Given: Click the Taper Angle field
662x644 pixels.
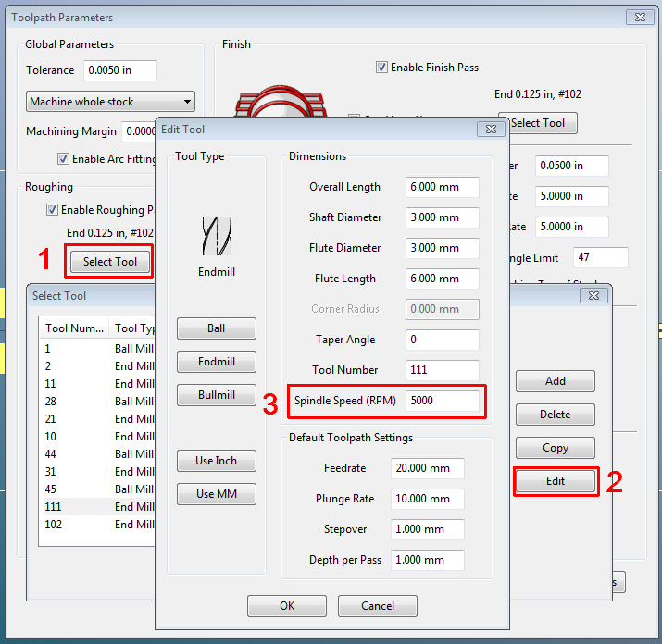Looking at the screenshot, I should pos(443,340).
